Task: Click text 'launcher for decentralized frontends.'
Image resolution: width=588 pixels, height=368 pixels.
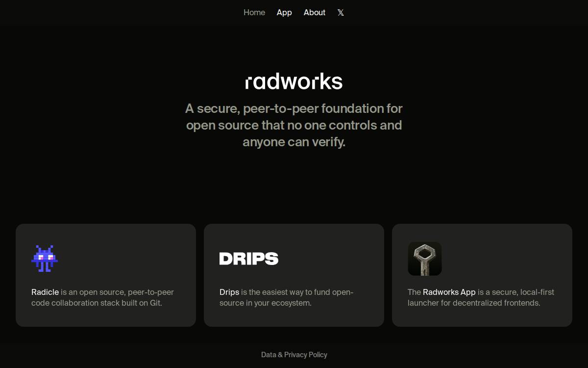Action: pyautogui.click(x=474, y=303)
